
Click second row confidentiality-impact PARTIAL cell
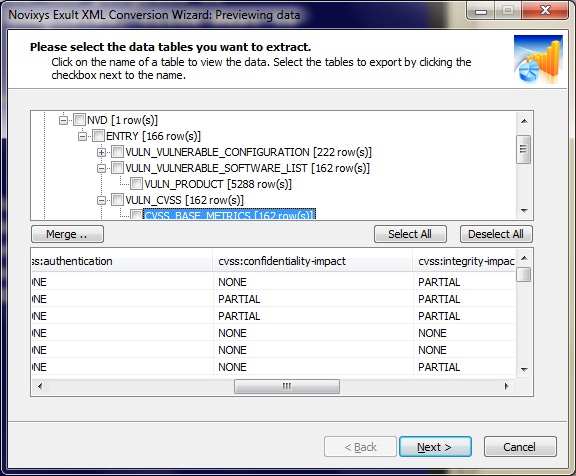pos(313,299)
